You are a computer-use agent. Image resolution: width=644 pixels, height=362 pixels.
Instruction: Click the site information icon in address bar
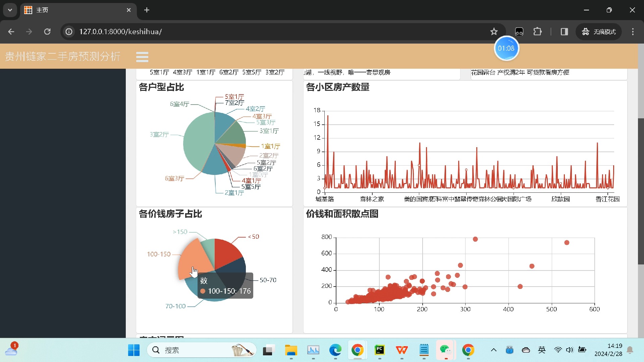[69, 32]
